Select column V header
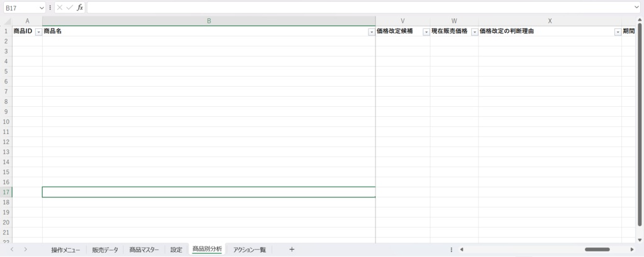Screen dimensions: 644x257 pos(403,21)
